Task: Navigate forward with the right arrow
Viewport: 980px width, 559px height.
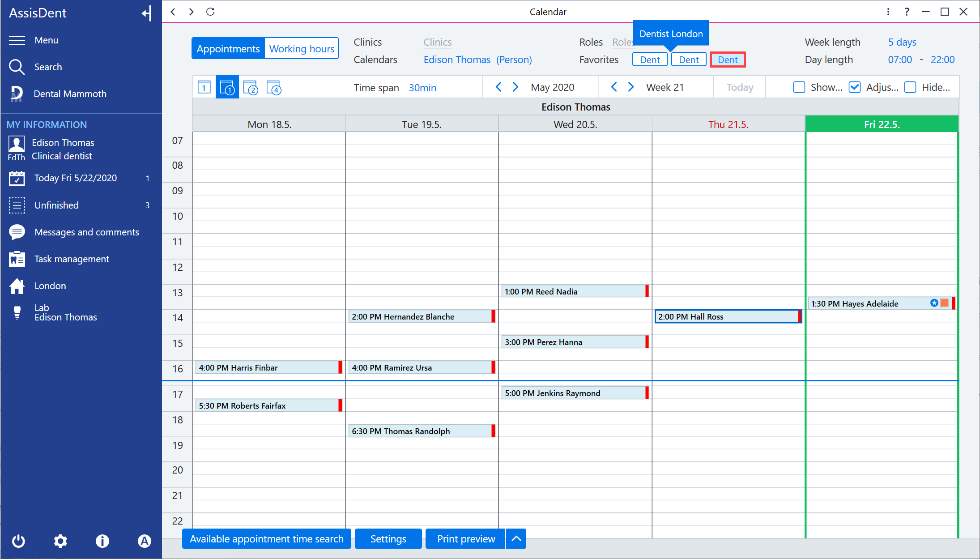Action: (192, 12)
